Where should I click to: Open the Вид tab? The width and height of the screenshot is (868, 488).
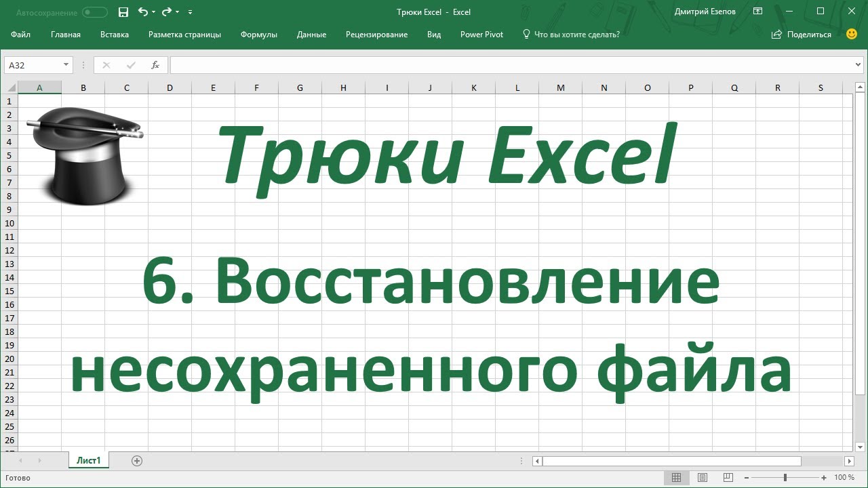coord(434,35)
